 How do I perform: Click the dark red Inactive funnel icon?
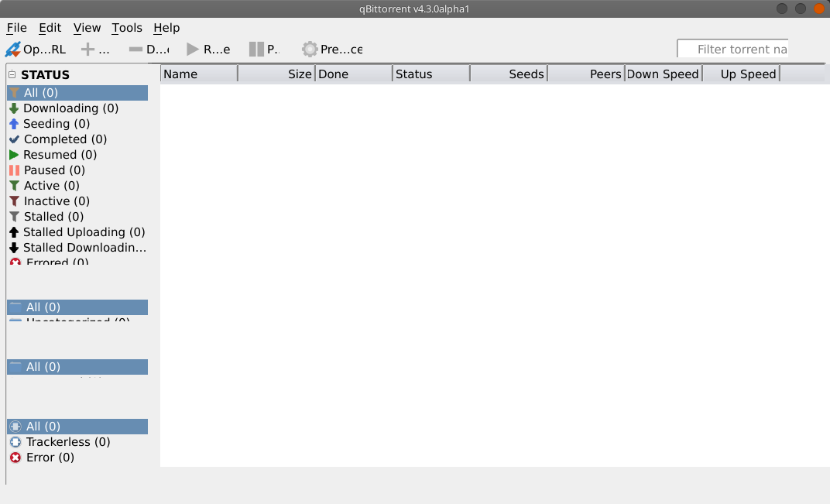coord(14,201)
